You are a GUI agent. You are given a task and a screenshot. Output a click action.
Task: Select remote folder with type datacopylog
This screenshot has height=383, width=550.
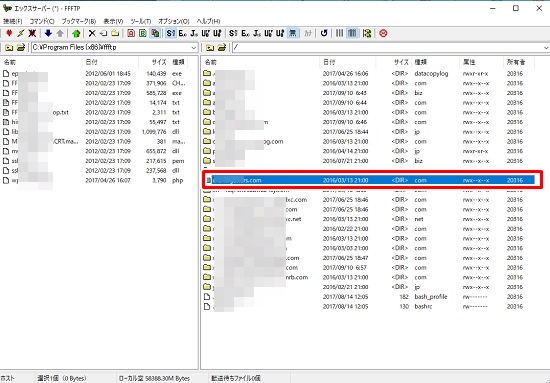pyautogui.click(x=369, y=74)
